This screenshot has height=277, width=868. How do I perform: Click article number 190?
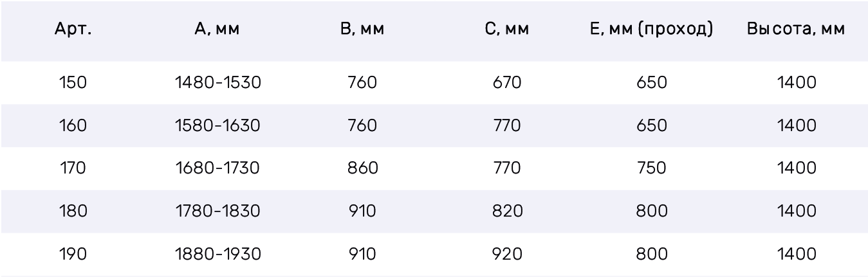pyautogui.click(x=73, y=254)
